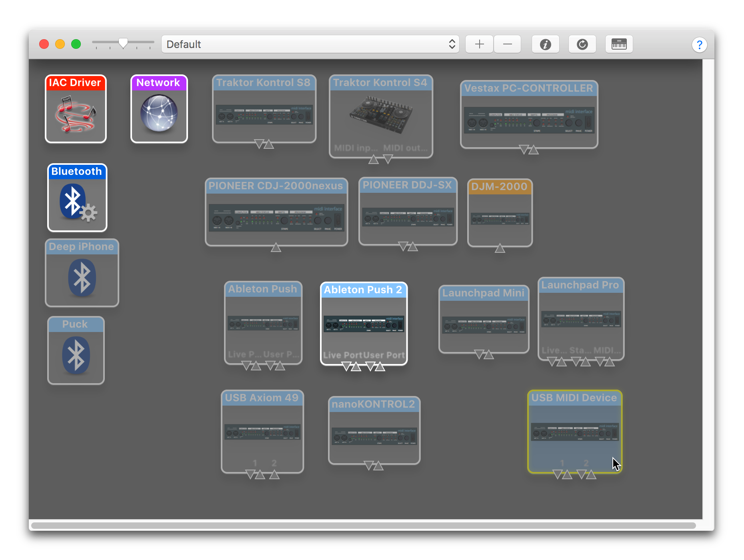
Task: Click the Launchpad Mini port connectors
Action: pyautogui.click(x=484, y=354)
